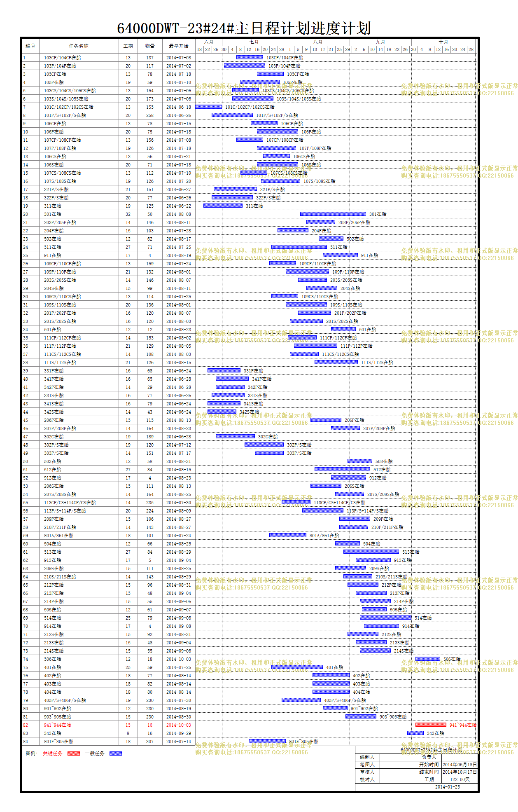Click the bar label 207P/208P在胎 in the chart
The image size is (518, 812).
379,428
